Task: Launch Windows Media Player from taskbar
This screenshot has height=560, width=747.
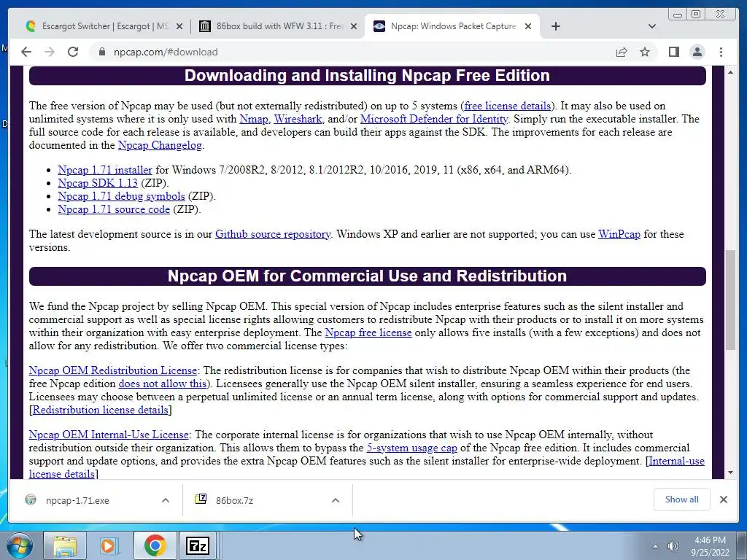Action: point(108,545)
